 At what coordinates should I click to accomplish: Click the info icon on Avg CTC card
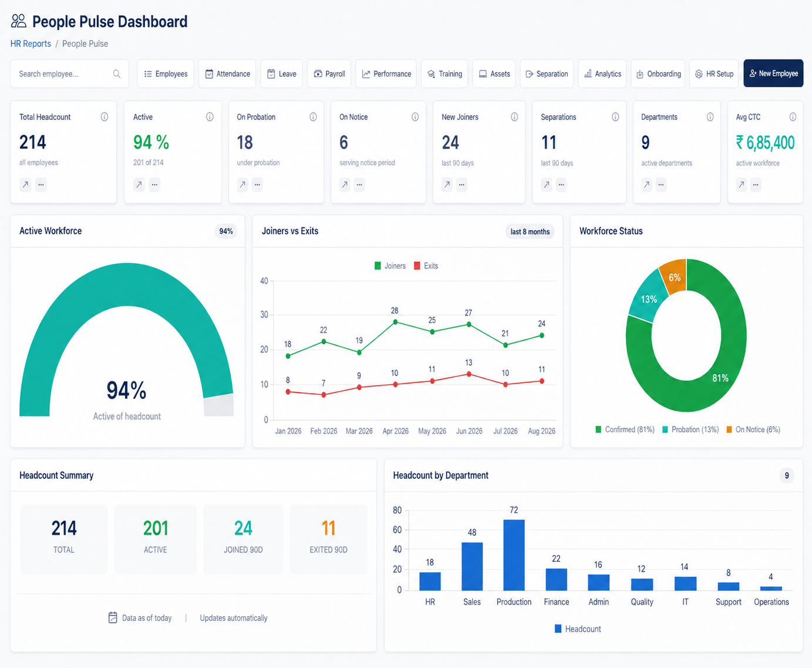point(793,117)
